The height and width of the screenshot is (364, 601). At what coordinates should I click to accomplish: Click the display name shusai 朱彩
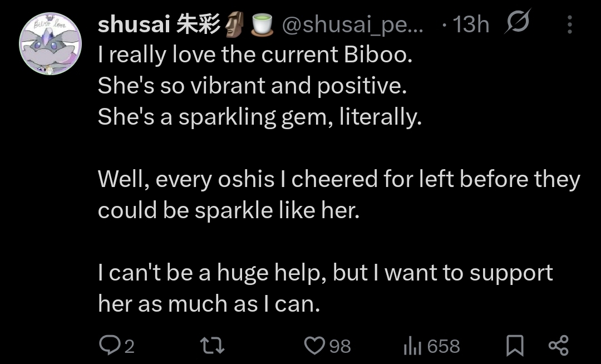coord(159,25)
